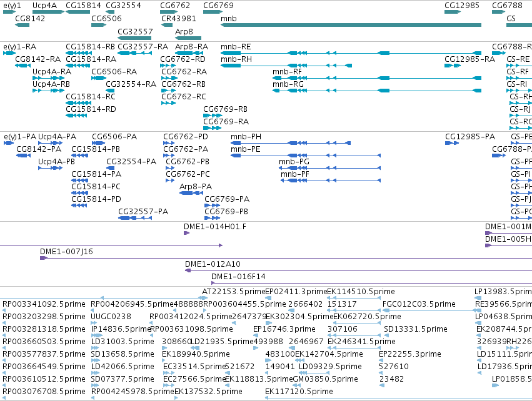
Task: Select the AT22153.5prime EST label
Action: 233,292
